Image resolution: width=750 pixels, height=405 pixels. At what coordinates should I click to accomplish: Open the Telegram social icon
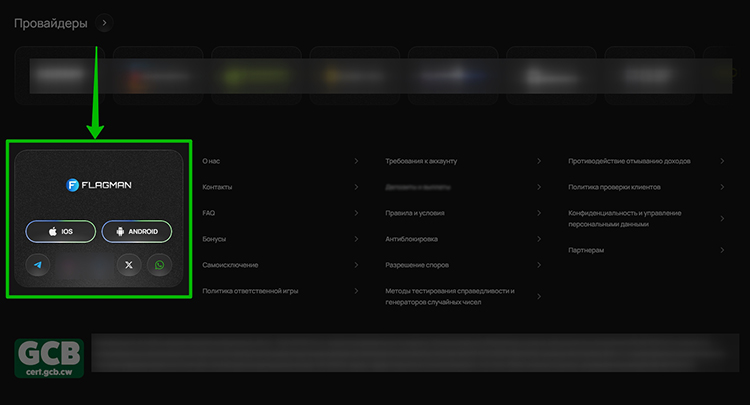point(38,265)
